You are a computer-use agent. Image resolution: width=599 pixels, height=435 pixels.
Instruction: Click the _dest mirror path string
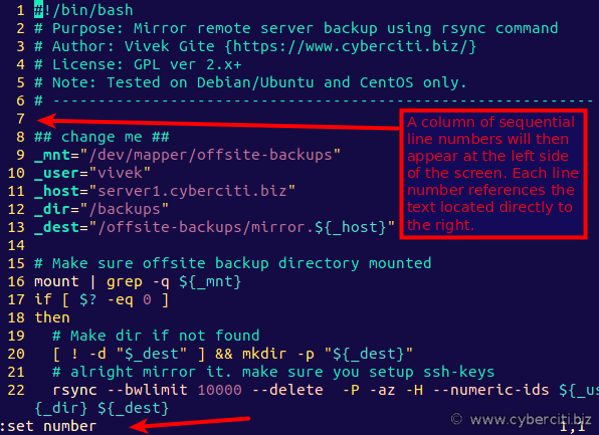tap(242, 227)
